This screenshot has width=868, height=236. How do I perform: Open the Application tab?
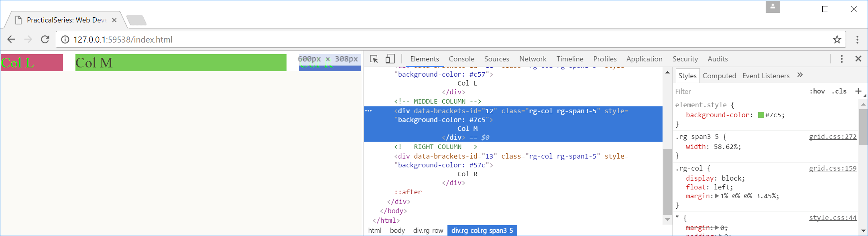(x=644, y=59)
